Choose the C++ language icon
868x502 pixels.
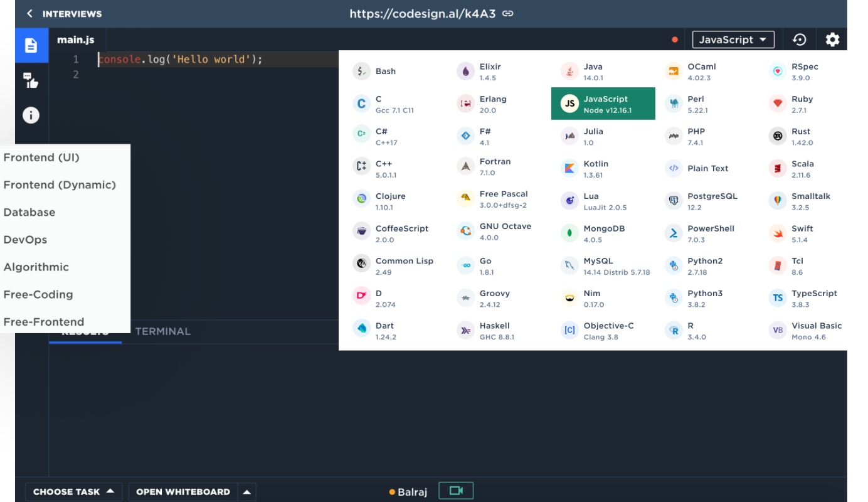[x=361, y=167]
